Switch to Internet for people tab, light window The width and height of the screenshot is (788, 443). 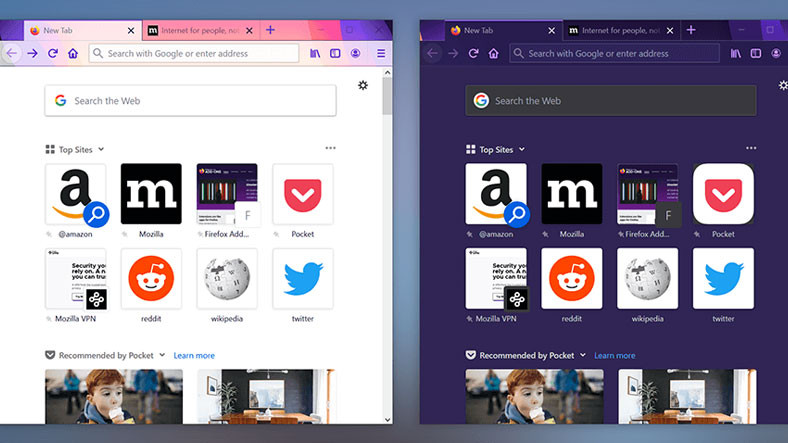[201, 31]
